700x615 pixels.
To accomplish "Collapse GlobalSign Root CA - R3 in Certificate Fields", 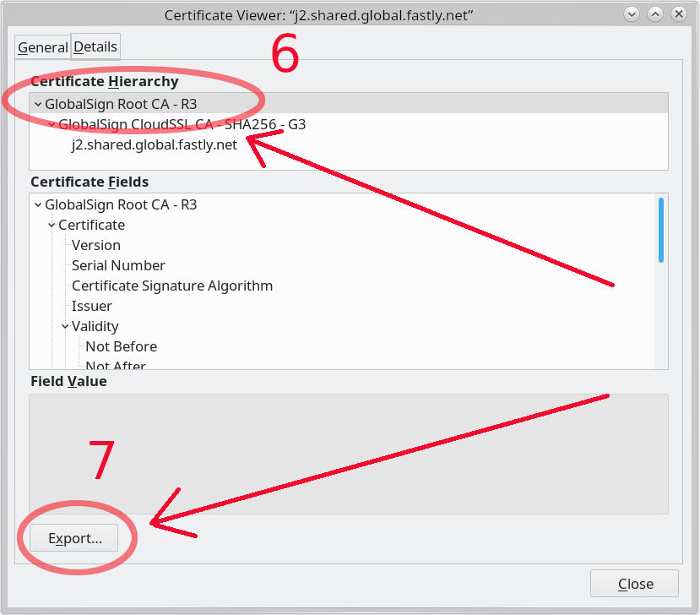I will point(38,205).
